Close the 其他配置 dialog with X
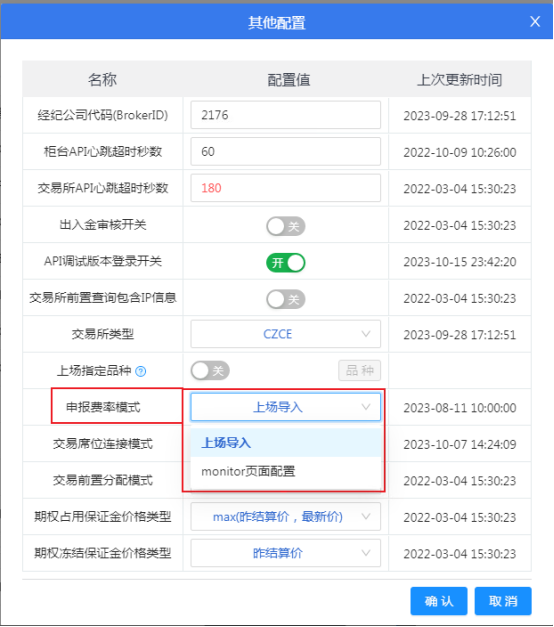The height and width of the screenshot is (627, 554). [535, 21]
